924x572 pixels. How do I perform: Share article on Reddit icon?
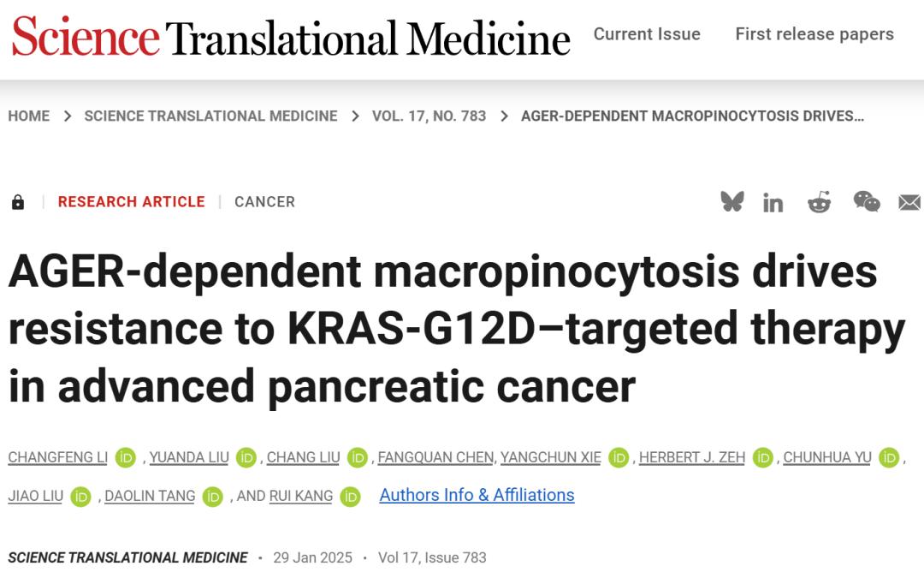819,202
